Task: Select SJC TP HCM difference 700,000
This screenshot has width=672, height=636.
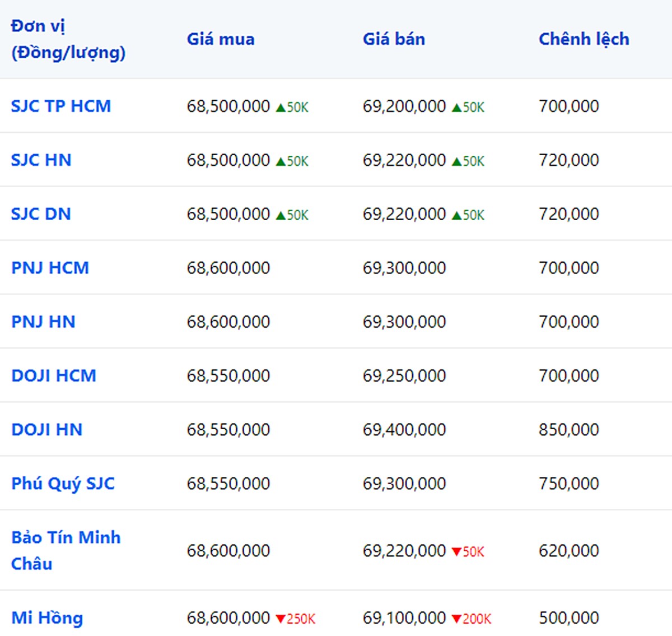Action: point(569,106)
